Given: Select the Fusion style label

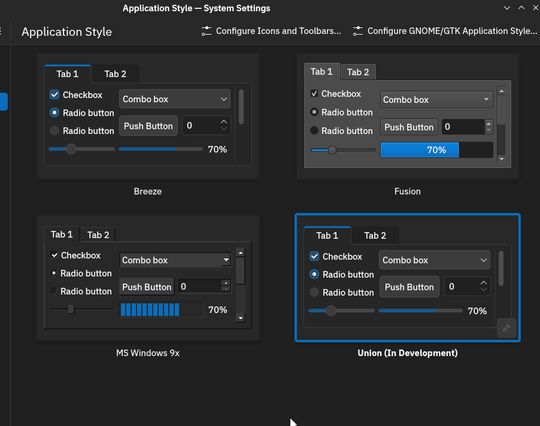Looking at the screenshot, I should pyautogui.click(x=407, y=191).
